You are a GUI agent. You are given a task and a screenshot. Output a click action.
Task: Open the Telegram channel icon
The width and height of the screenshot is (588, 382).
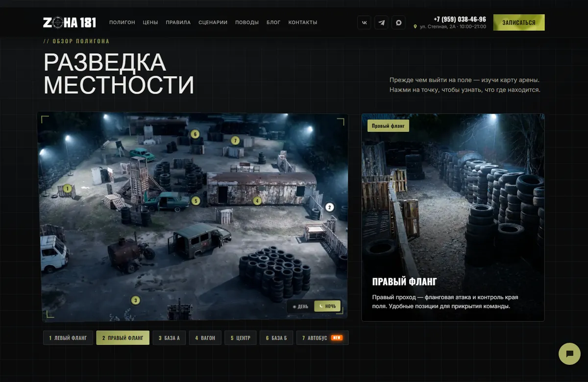click(x=381, y=23)
